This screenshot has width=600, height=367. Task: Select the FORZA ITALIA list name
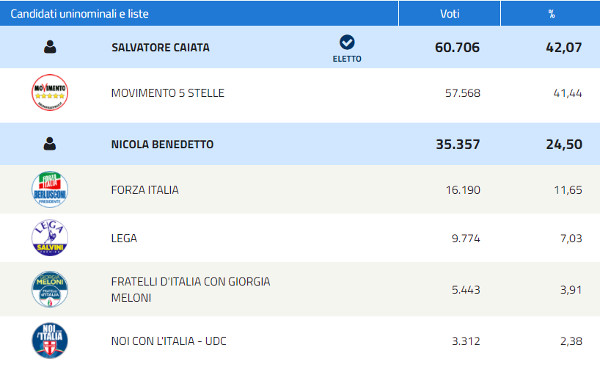[145, 190]
